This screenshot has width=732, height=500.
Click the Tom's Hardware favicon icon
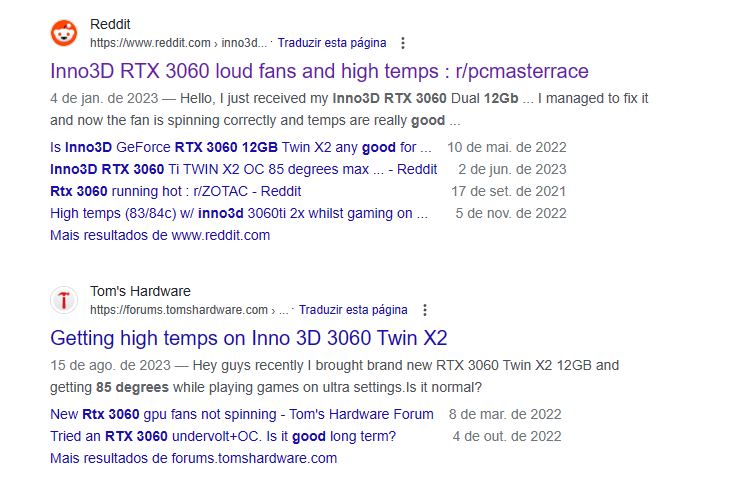point(64,300)
